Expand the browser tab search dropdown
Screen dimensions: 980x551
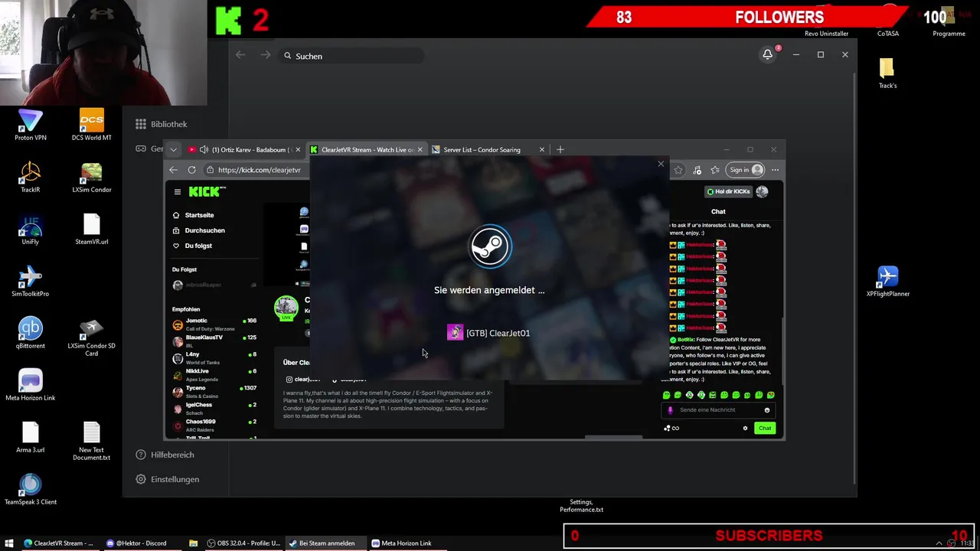tap(173, 149)
